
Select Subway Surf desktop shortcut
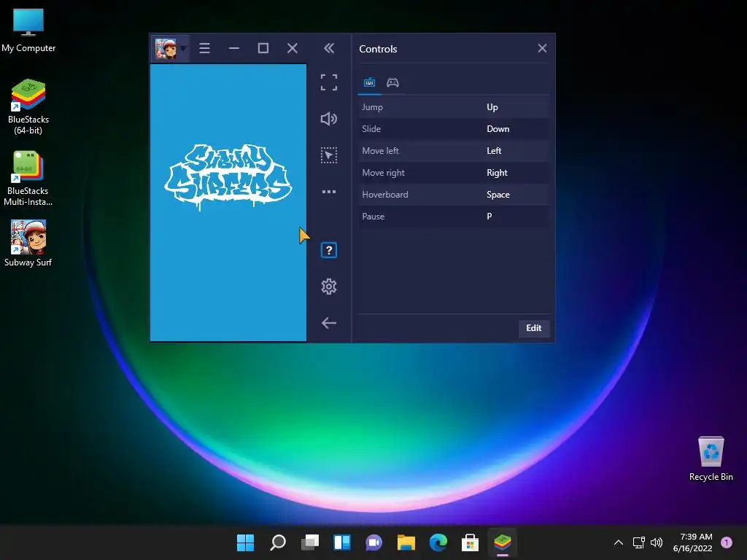tap(28, 243)
